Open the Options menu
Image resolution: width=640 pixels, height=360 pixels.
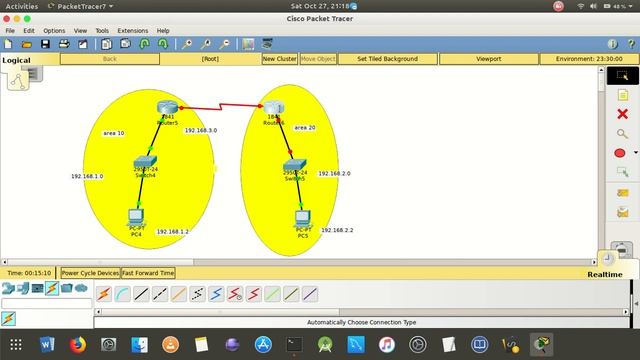[x=54, y=31]
